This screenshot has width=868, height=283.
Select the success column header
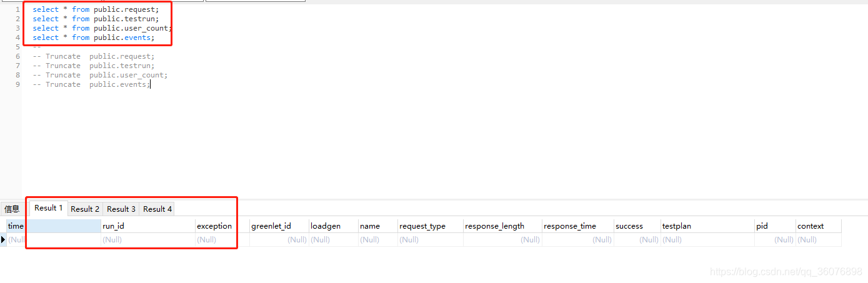[x=637, y=226]
